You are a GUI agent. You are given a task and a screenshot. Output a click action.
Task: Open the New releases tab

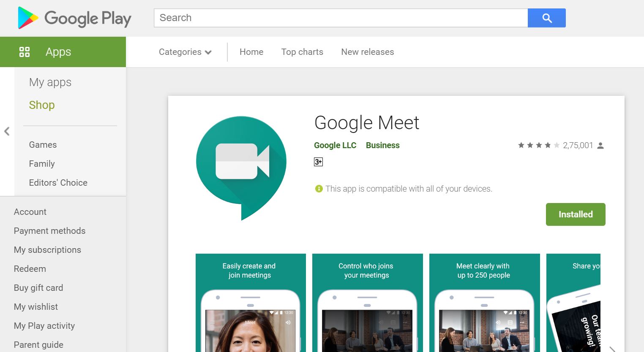(x=368, y=52)
